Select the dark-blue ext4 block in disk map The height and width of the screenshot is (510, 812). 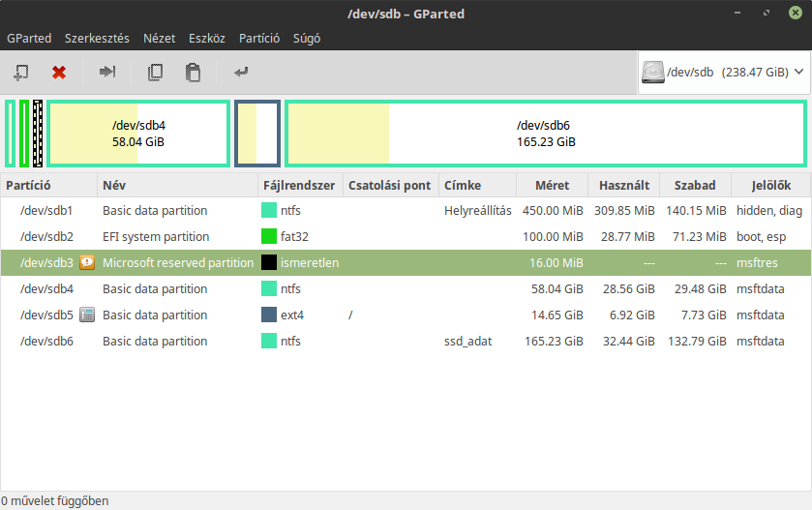tap(257, 134)
